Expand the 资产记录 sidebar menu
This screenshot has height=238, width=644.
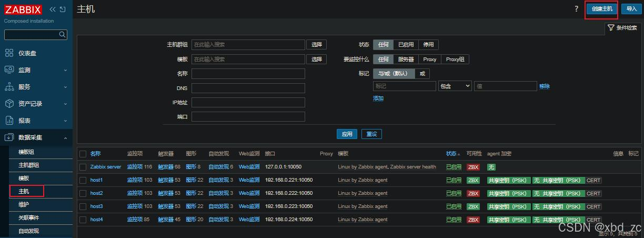point(65,104)
